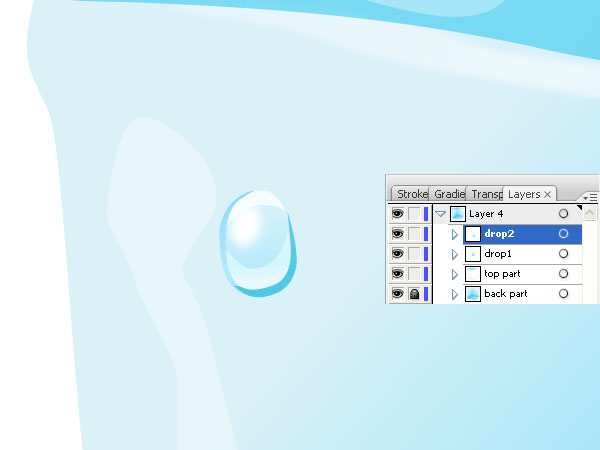Screen dimensions: 600x450
Task: Click the Layer 4 blue color bar
Action: 426,214
